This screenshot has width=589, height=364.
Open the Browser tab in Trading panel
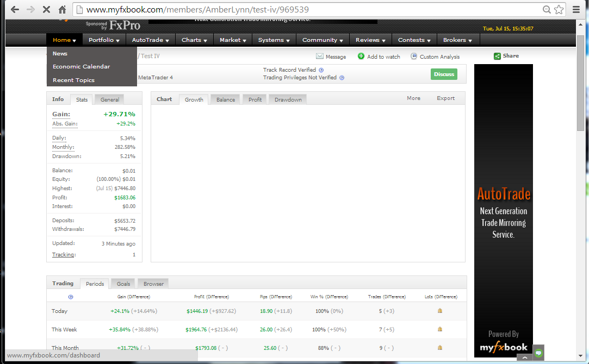pos(153,284)
